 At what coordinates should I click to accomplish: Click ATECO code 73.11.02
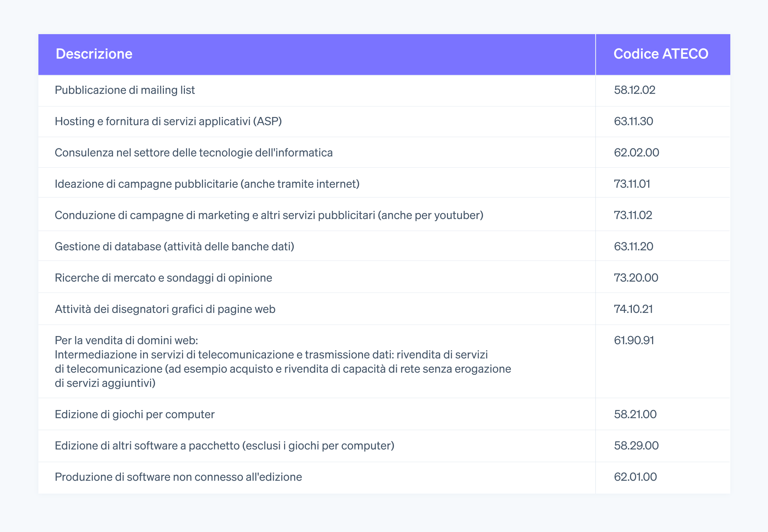633,215
